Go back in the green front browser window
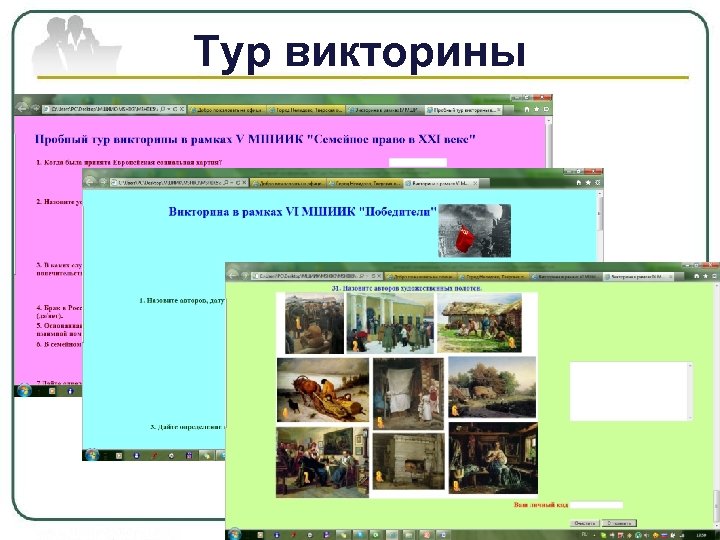This screenshot has width=720, height=540. [232, 275]
